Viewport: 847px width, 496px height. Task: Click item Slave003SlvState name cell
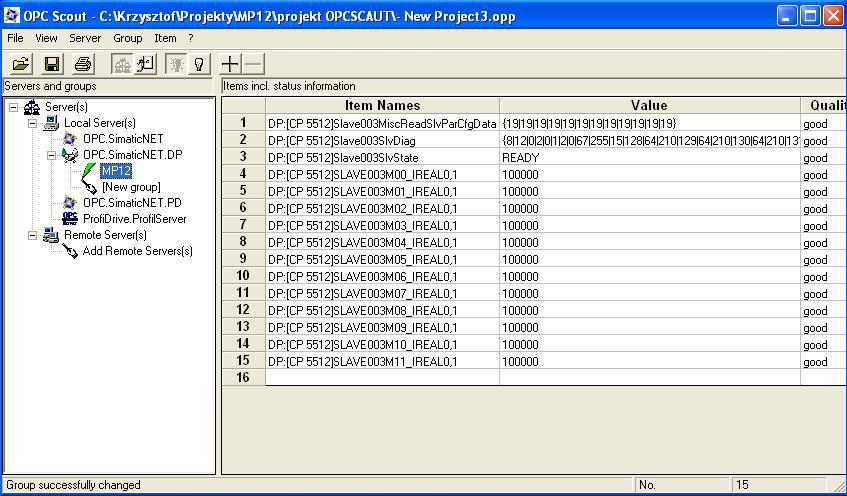pyautogui.click(x=382, y=158)
